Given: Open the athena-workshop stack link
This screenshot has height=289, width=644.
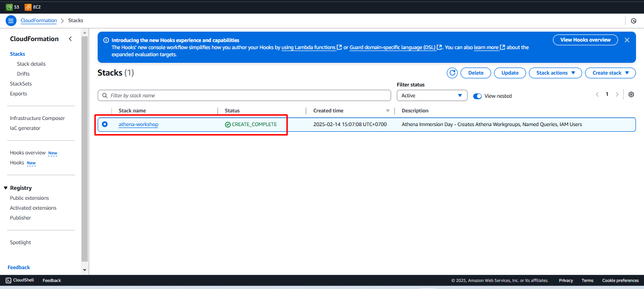Looking at the screenshot, I should click(x=138, y=124).
